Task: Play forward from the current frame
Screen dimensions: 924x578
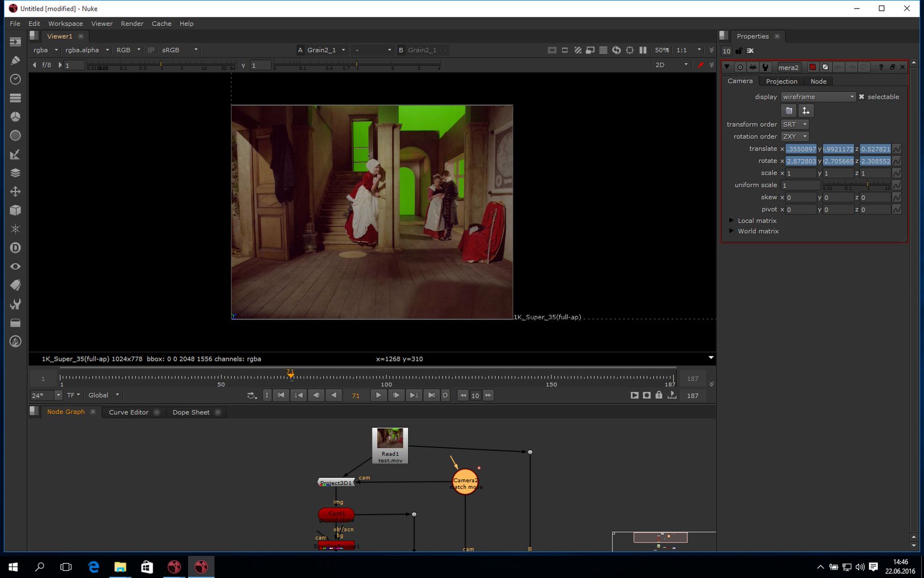Action: pos(379,395)
